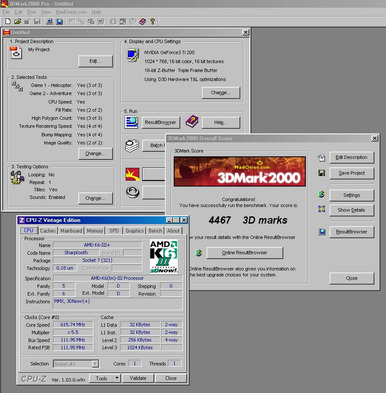Click the Online ResultBrowser button
This screenshot has width=386, height=393.
[245, 253]
